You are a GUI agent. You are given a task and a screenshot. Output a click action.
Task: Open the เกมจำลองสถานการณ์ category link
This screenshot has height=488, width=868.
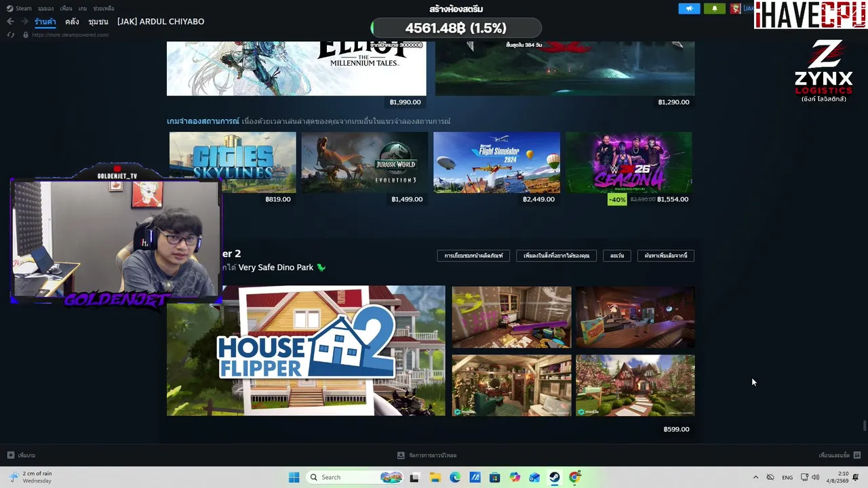click(203, 121)
